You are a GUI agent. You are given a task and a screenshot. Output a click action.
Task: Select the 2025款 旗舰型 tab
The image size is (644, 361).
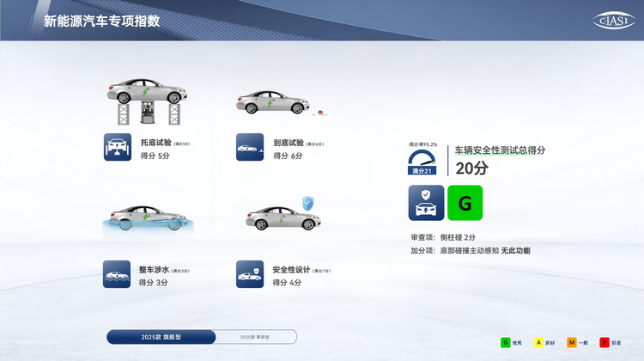[162, 337]
